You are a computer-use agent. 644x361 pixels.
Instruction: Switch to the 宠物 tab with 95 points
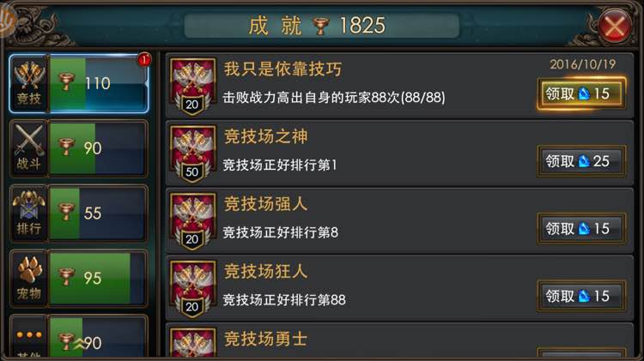point(78,278)
